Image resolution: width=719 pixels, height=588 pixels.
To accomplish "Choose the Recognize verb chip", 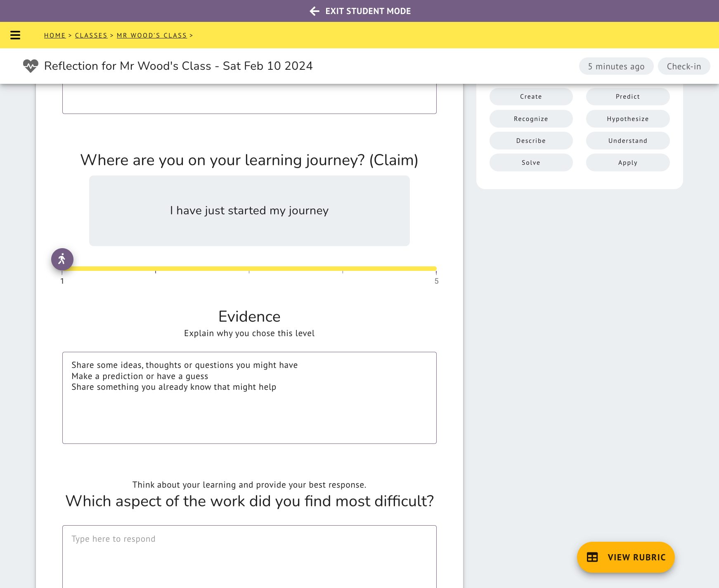I will [x=531, y=119].
